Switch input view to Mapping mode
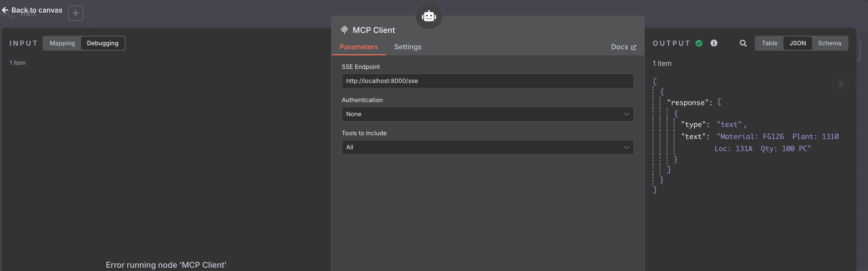Screen dimensions: 868x271 [x=62, y=43]
